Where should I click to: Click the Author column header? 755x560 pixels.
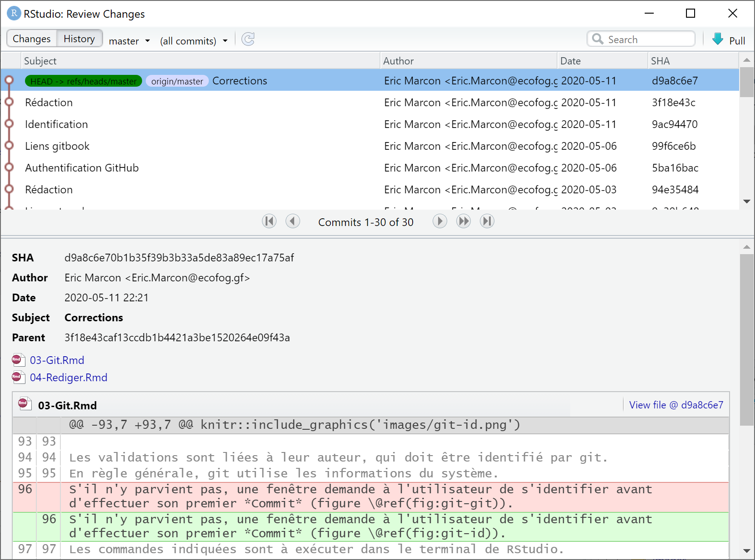coord(469,61)
